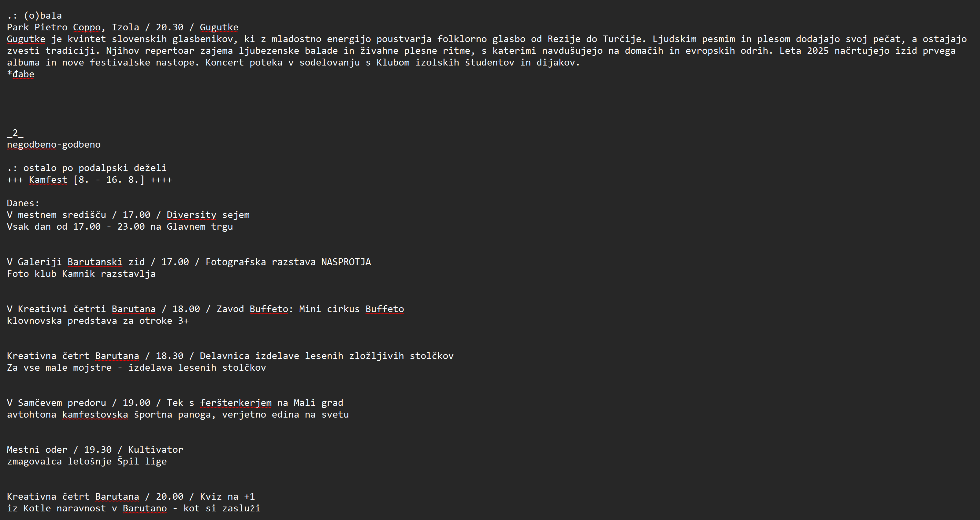Screen dimensions: 980x520
Task: Click the "_2_" section marker
Action: click(15, 133)
